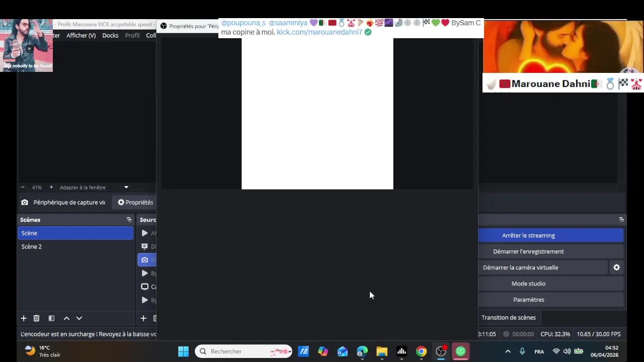Screen dimensions: 644x362
Task: Click @poupouna_s mention
Action: [243, 23]
